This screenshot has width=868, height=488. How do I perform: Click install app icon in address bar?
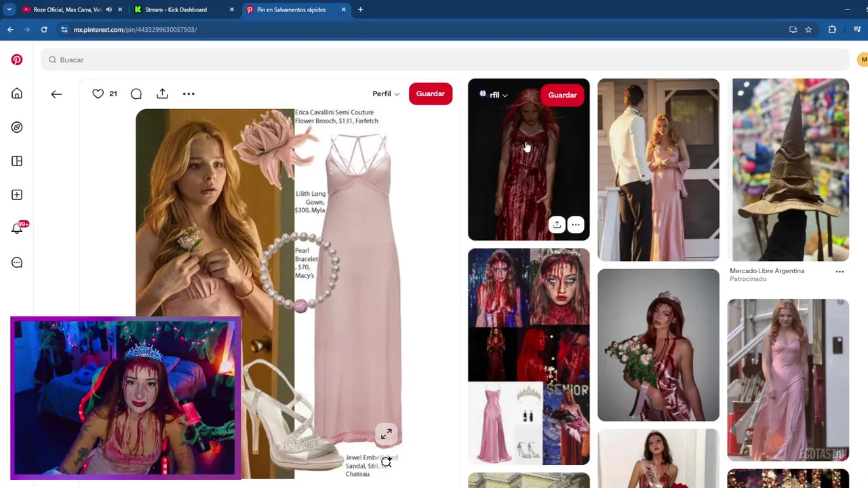(x=793, y=29)
